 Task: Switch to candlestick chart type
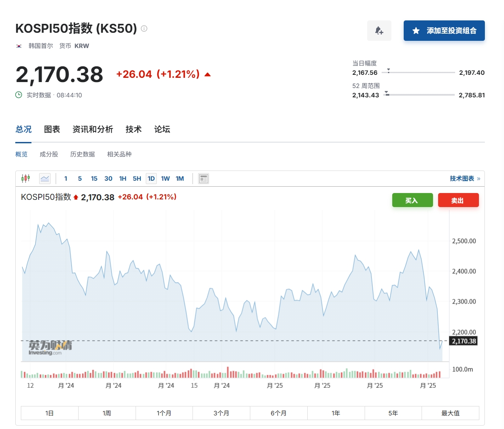coord(25,179)
